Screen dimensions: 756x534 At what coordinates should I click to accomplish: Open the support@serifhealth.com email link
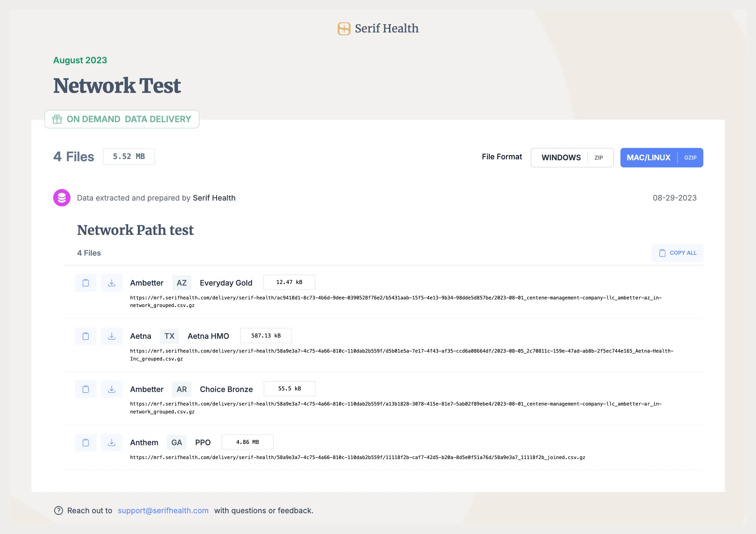(x=163, y=511)
